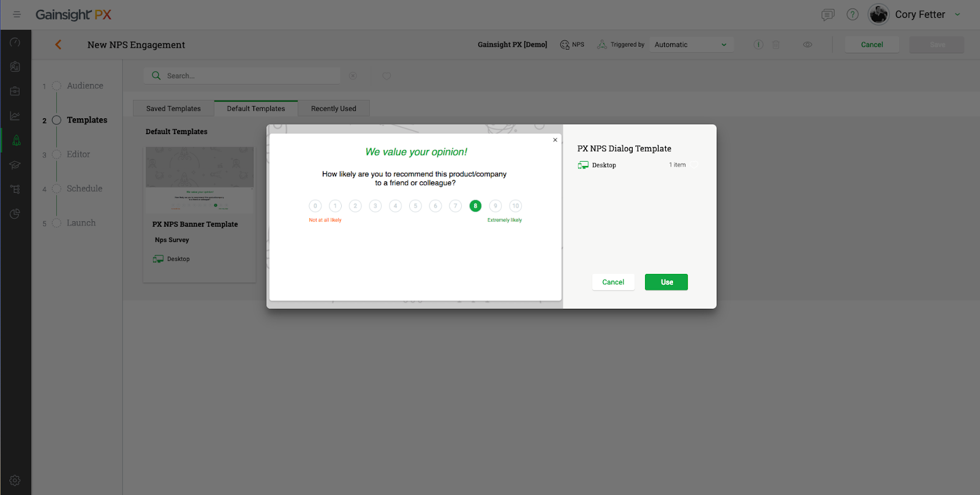
Task: Open the hamburger navigation menu
Action: click(17, 14)
